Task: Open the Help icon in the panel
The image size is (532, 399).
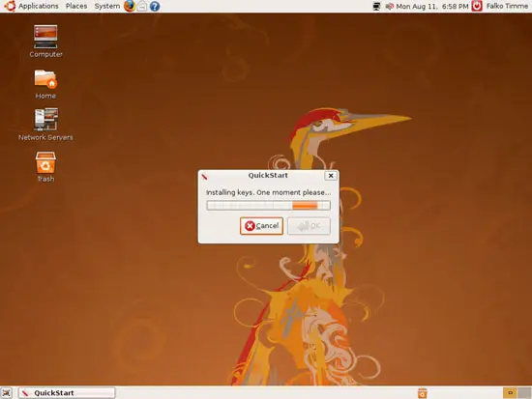Action: pos(155,6)
